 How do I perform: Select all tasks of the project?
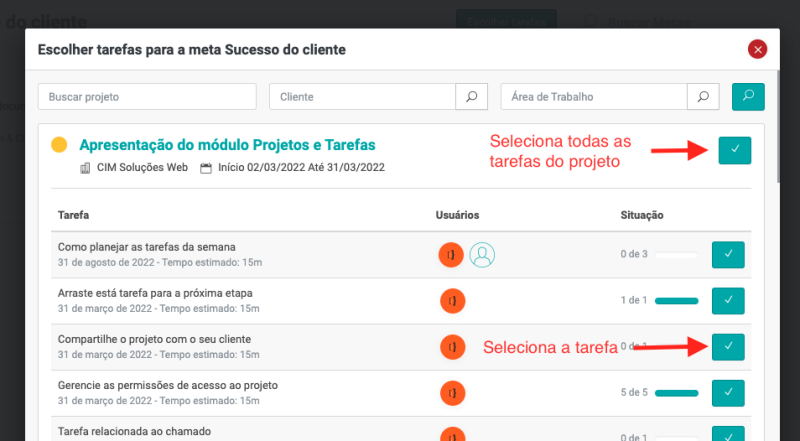tap(734, 149)
